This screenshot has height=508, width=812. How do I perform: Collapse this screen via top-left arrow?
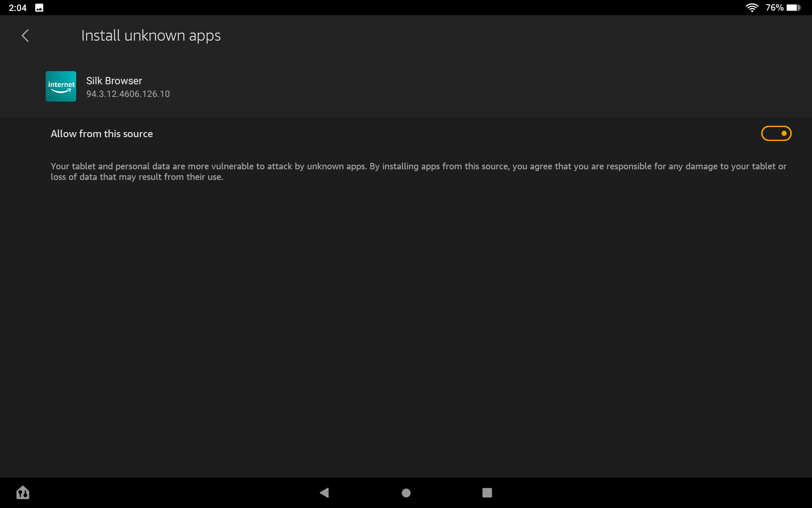point(25,36)
